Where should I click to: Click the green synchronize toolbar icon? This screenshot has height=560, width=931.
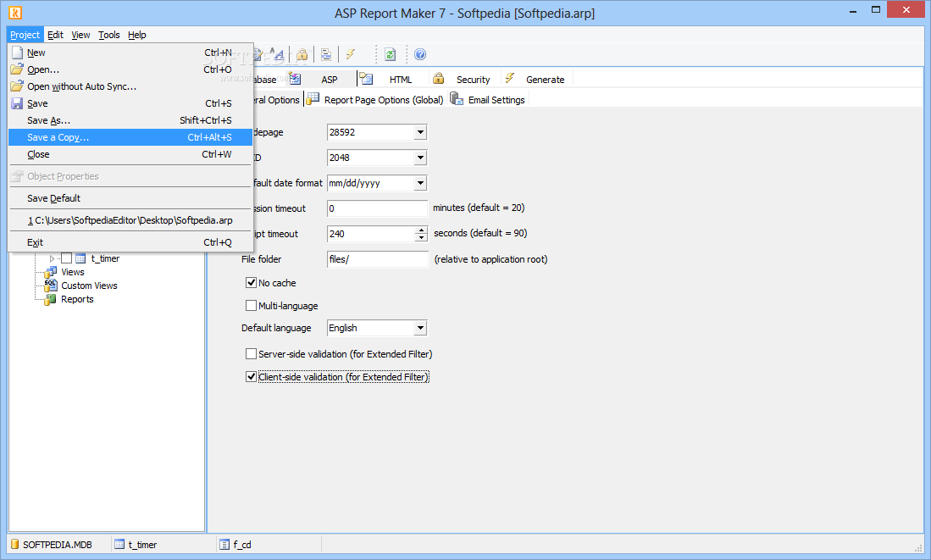point(390,54)
